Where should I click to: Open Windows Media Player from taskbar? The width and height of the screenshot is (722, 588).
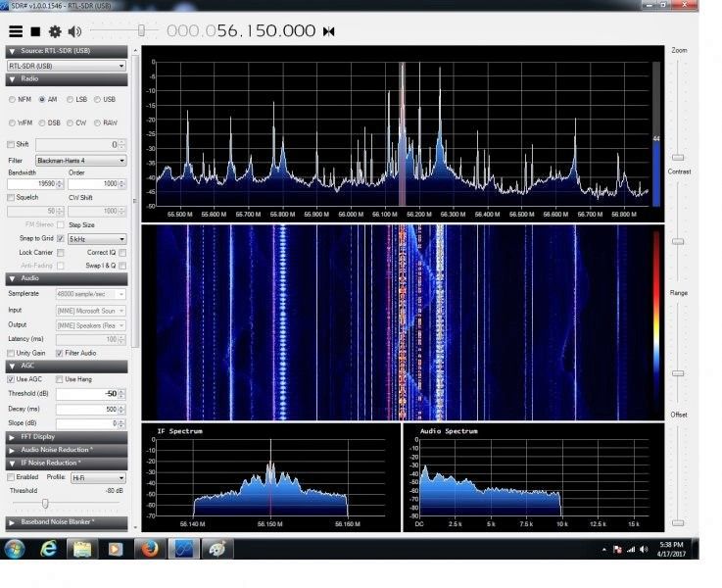(x=116, y=549)
